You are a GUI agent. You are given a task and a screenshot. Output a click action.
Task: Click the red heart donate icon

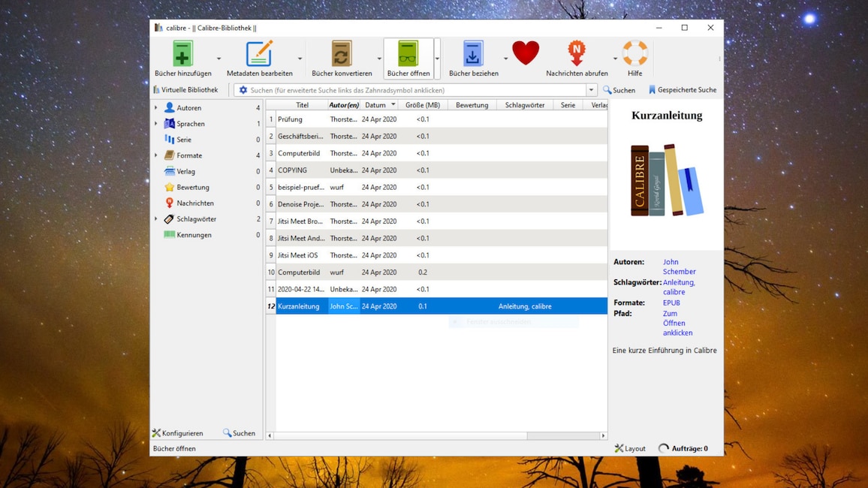pos(526,53)
